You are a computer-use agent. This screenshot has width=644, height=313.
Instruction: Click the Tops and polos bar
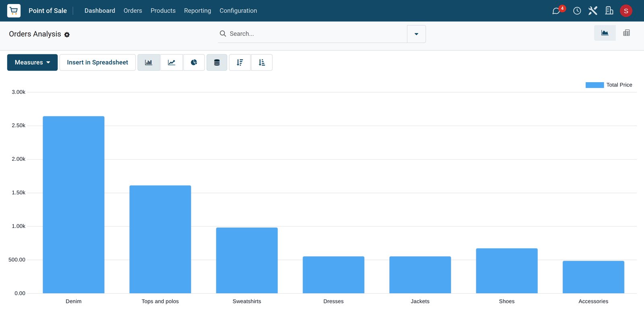tap(160, 239)
